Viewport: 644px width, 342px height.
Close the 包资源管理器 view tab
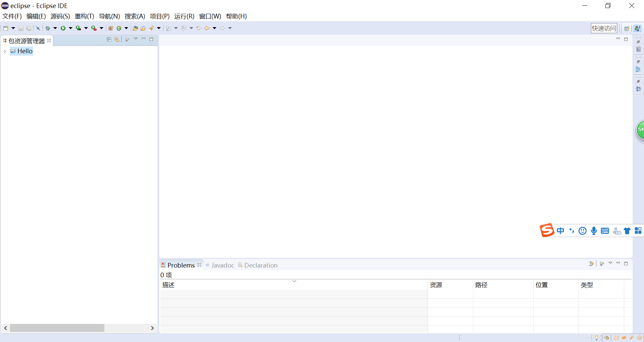click(49, 41)
